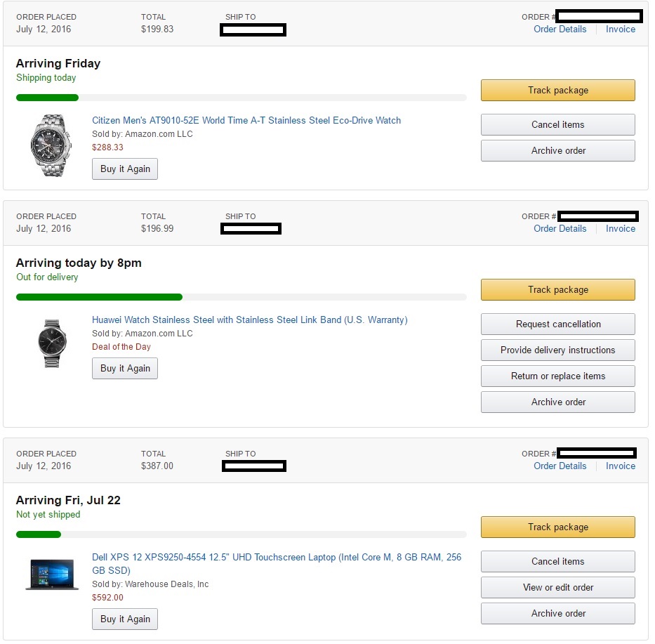Screen dimensions: 655x644
Task: Click the Dell XPS 12 laptop thumbnail
Action: coord(52,574)
